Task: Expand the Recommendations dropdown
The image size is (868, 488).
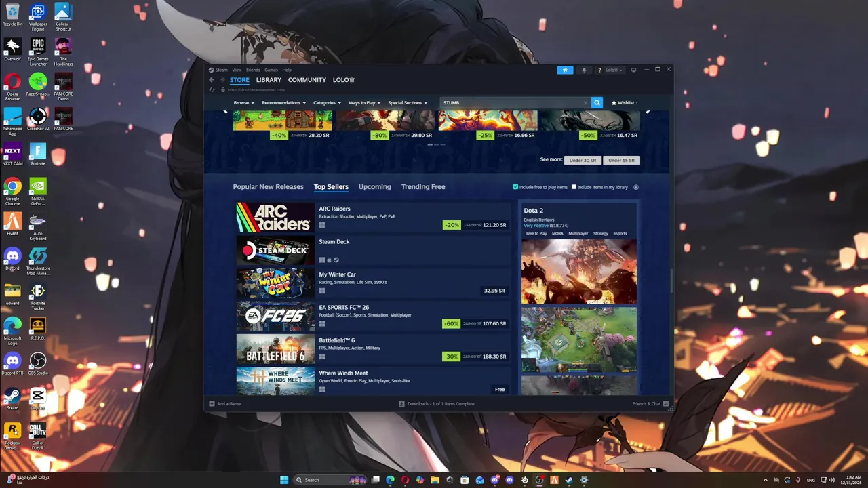Action: 283,103
